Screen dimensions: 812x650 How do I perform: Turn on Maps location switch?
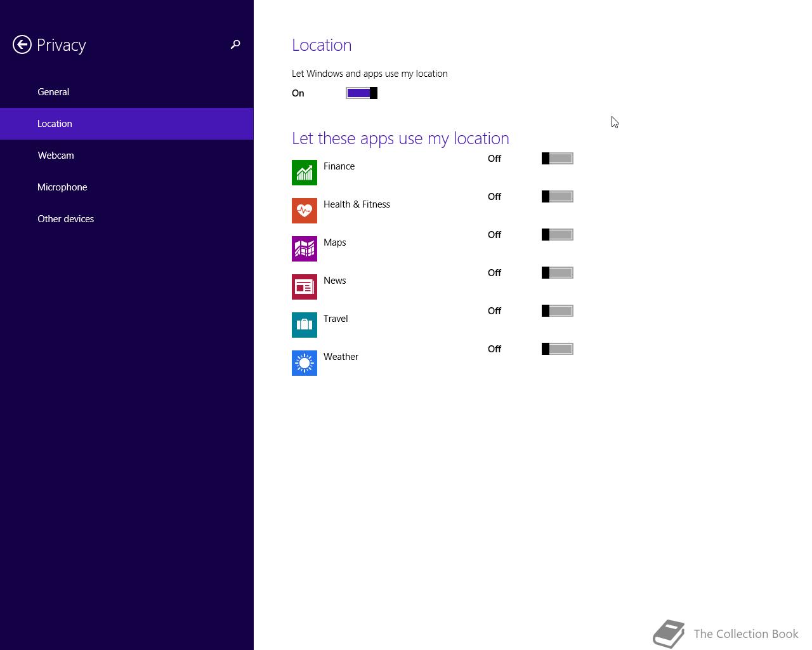pyautogui.click(x=558, y=235)
